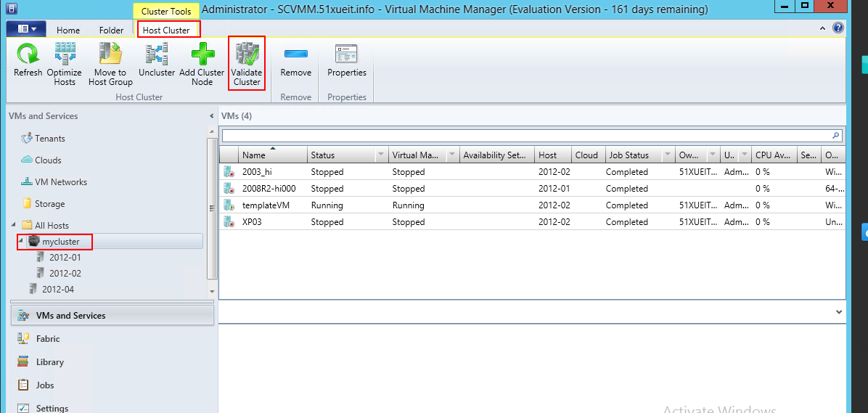This screenshot has width=868, height=413.
Task: Minimize the ribbon with the arrow
Action: coord(822,28)
